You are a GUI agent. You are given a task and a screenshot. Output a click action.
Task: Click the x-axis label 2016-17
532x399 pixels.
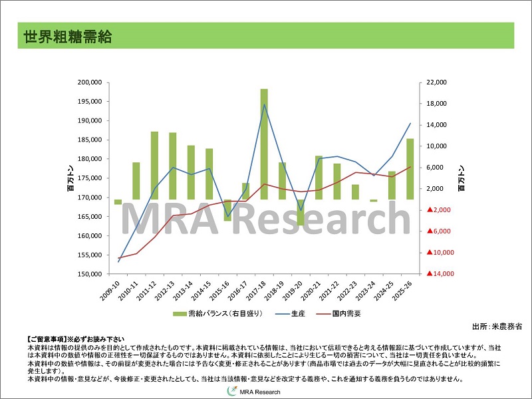(238, 291)
